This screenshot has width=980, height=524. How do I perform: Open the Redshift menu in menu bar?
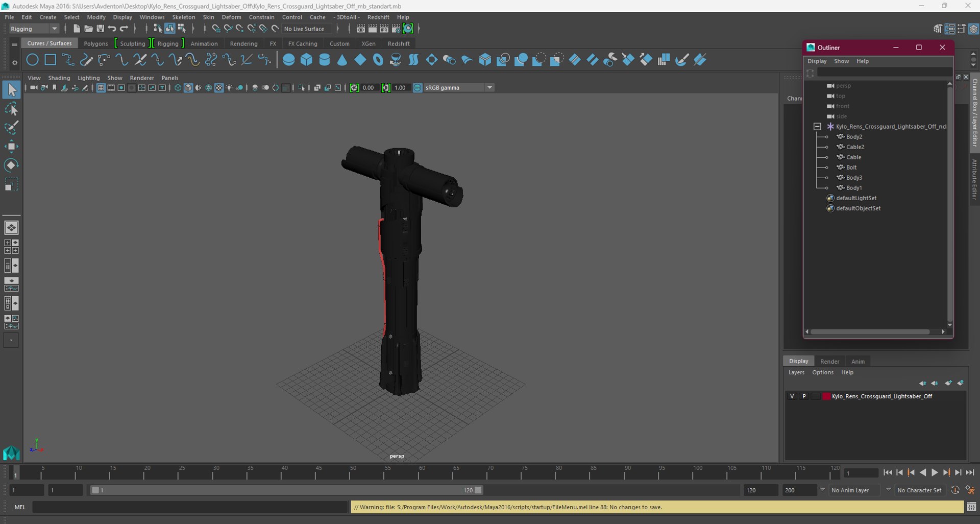pos(378,17)
